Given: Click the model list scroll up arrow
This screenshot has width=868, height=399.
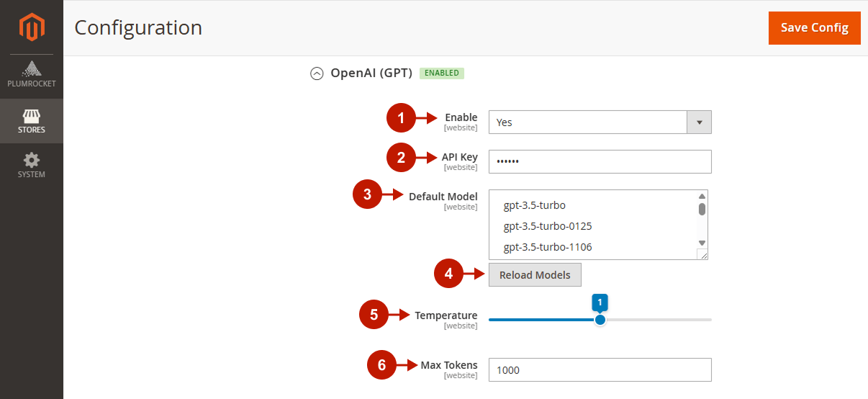Looking at the screenshot, I should (x=702, y=196).
